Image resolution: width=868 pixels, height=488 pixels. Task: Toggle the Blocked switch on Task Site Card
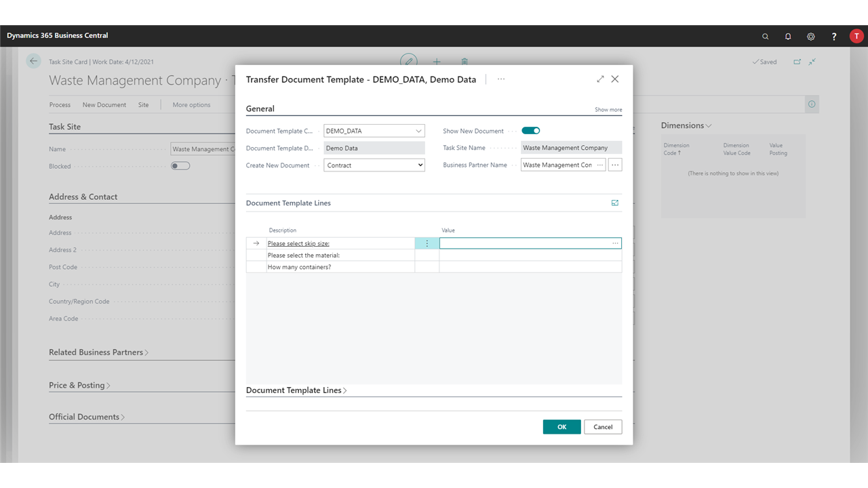click(x=180, y=166)
